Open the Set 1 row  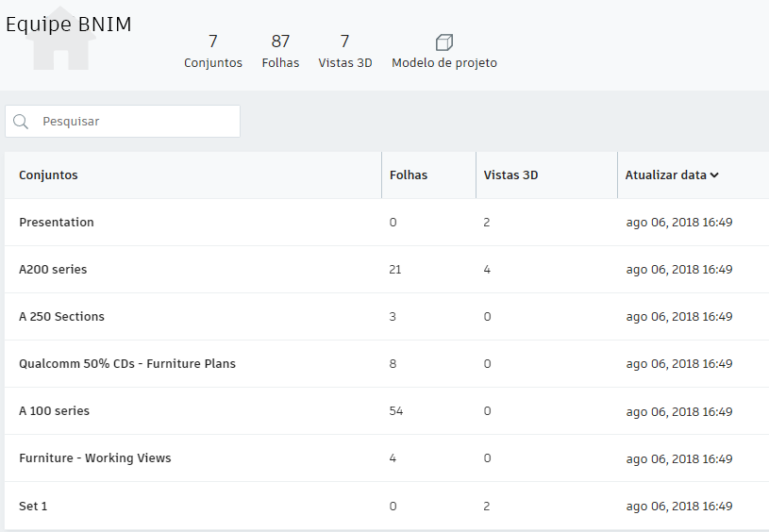click(x=33, y=507)
